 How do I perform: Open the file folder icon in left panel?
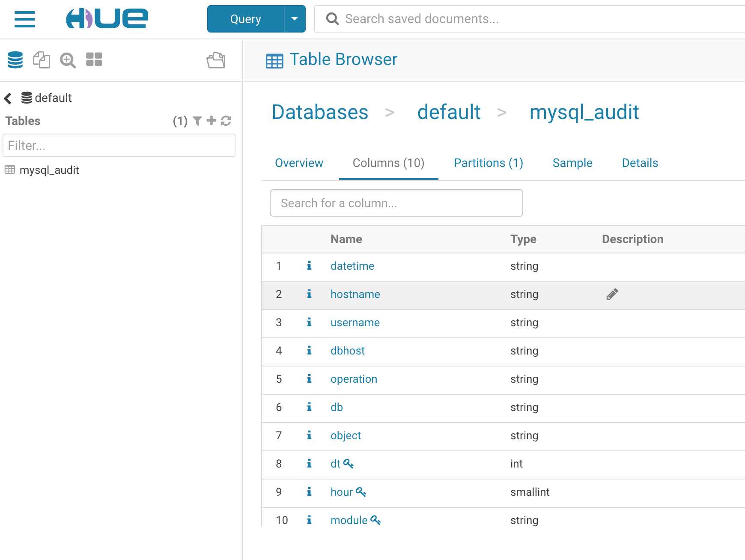coord(216,60)
